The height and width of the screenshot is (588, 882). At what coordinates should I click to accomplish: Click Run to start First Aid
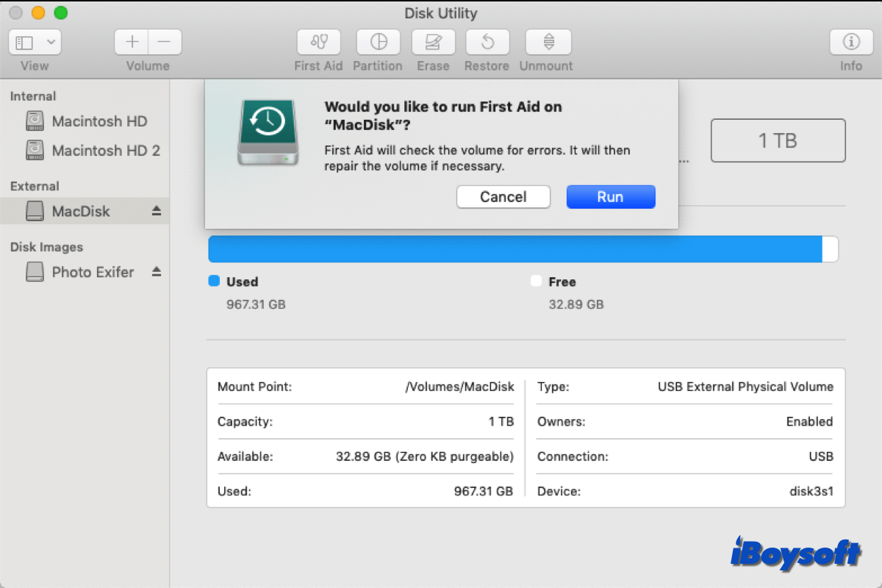pyautogui.click(x=611, y=196)
